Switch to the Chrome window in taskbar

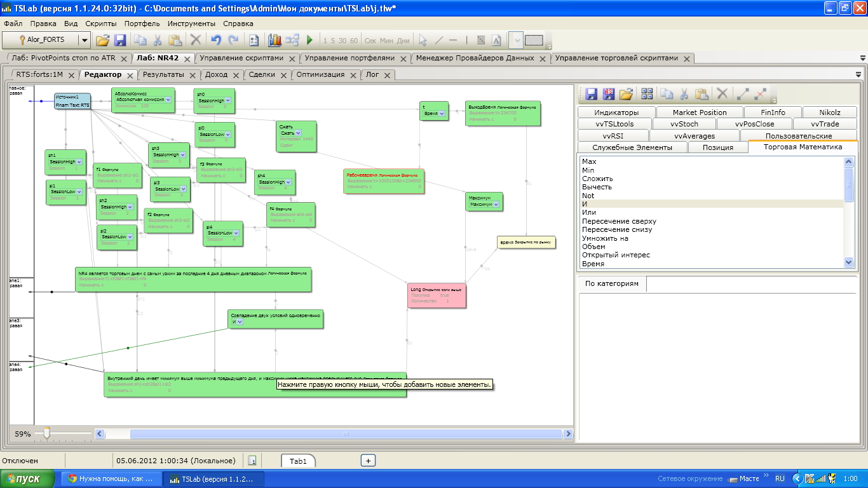click(112, 478)
